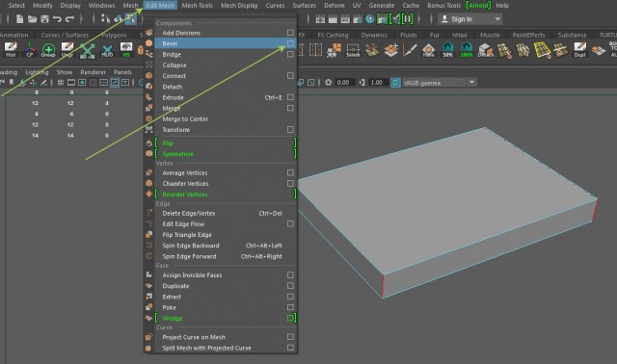Click the Save Scene floppy icon
617x364 pixels.
tap(45, 19)
